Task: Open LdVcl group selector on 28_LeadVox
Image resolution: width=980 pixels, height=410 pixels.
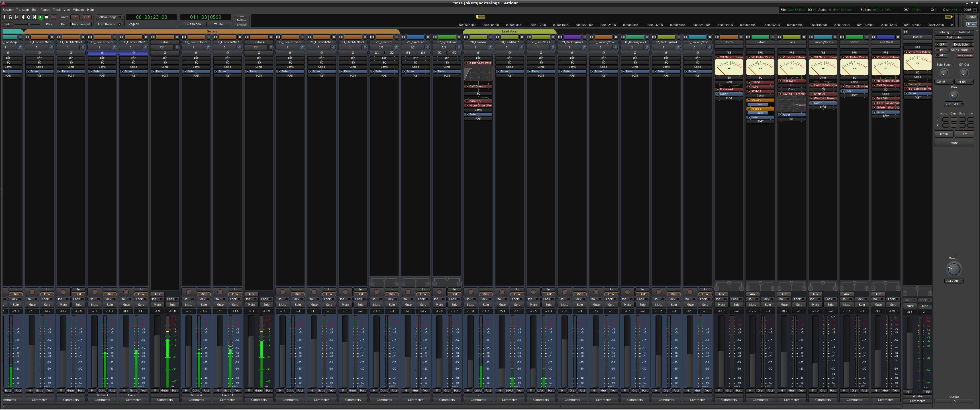Action: (x=478, y=391)
